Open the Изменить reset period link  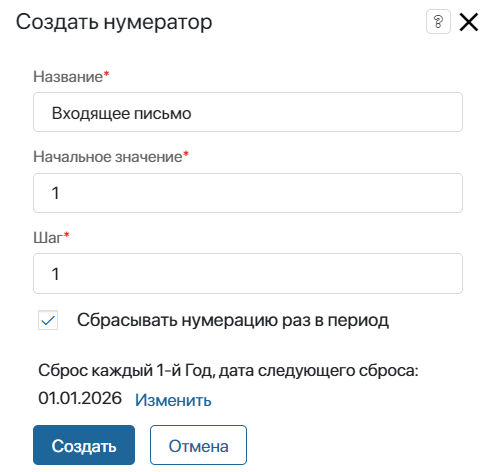tap(173, 400)
